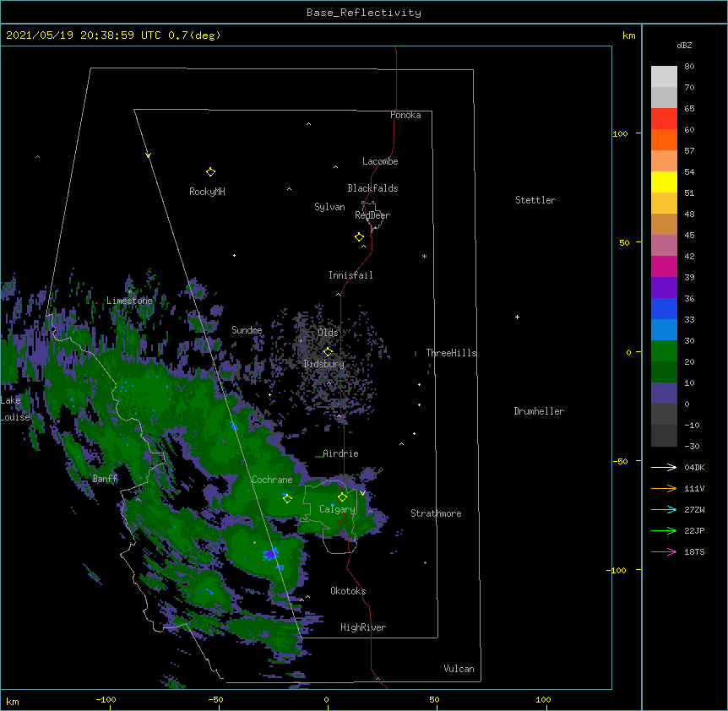
Task: Click the Okotoks label
Action: pyautogui.click(x=348, y=591)
